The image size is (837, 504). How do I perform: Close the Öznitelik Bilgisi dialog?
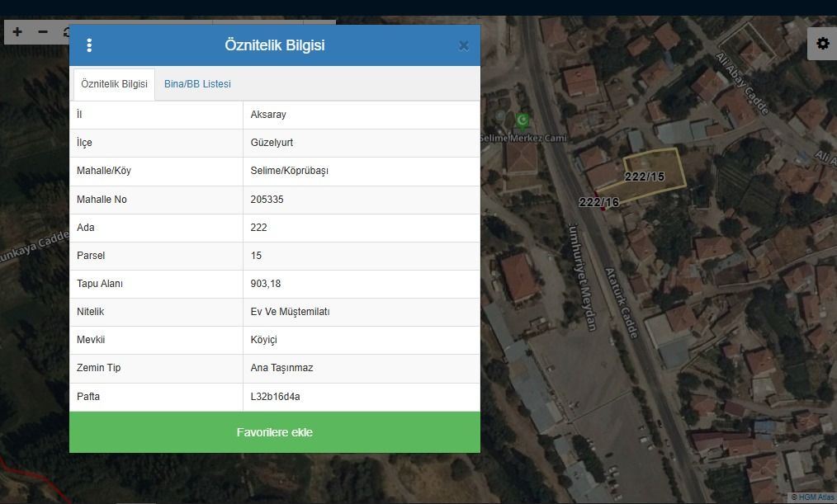(x=463, y=46)
